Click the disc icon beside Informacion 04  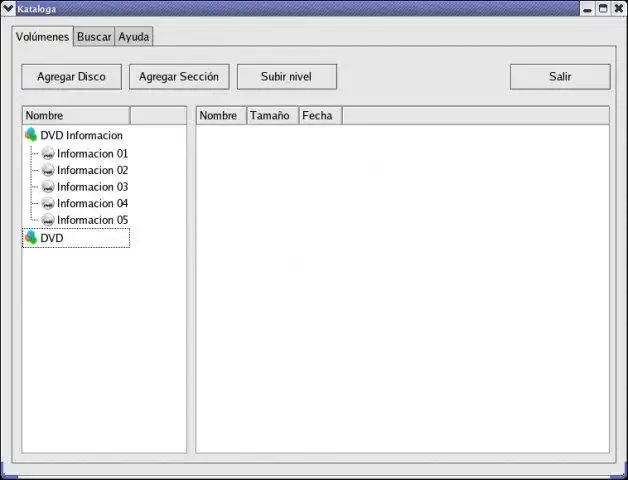coord(48,204)
